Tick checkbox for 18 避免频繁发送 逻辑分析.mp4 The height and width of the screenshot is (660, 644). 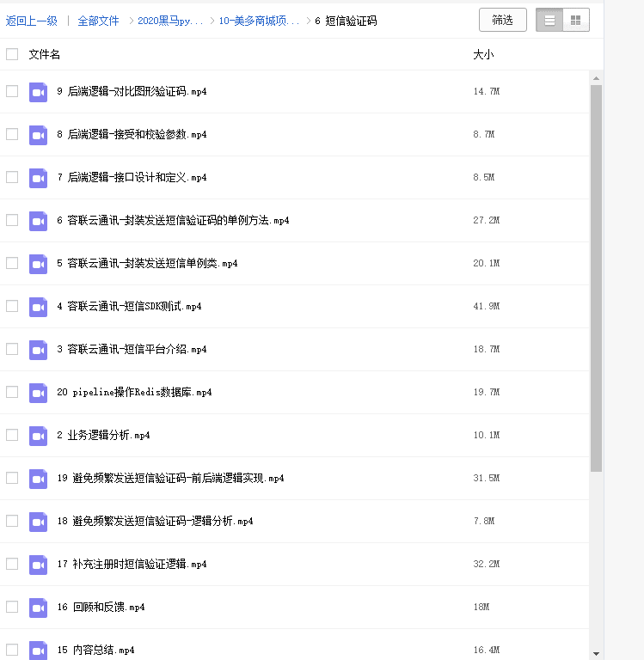[12, 521]
